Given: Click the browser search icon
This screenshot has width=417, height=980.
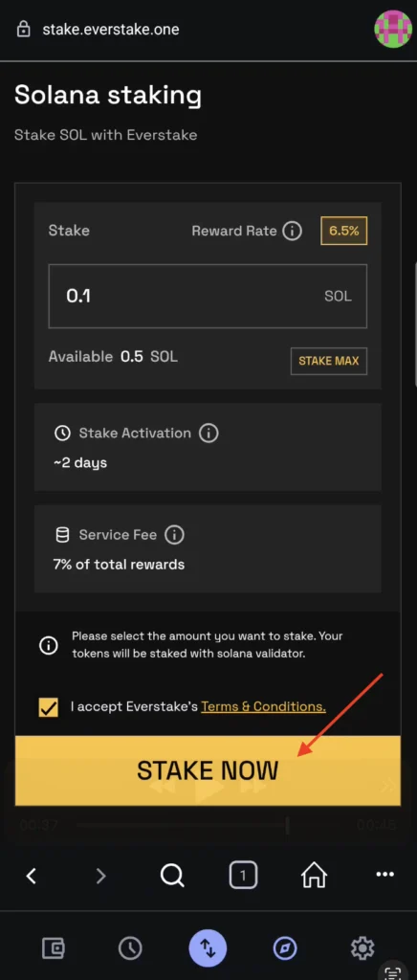Looking at the screenshot, I should (x=172, y=875).
